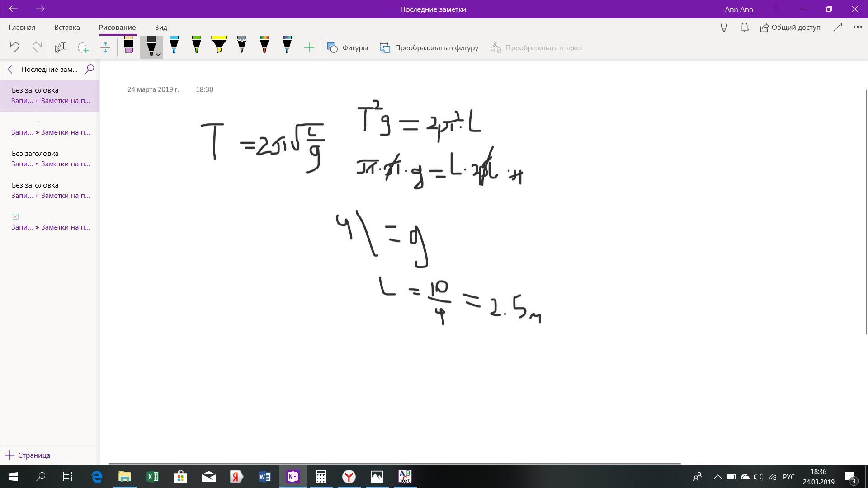The height and width of the screenshot is (488, 868).
Task: Click Преобразовать в фигуру
Action: click(x=429, y=47)
